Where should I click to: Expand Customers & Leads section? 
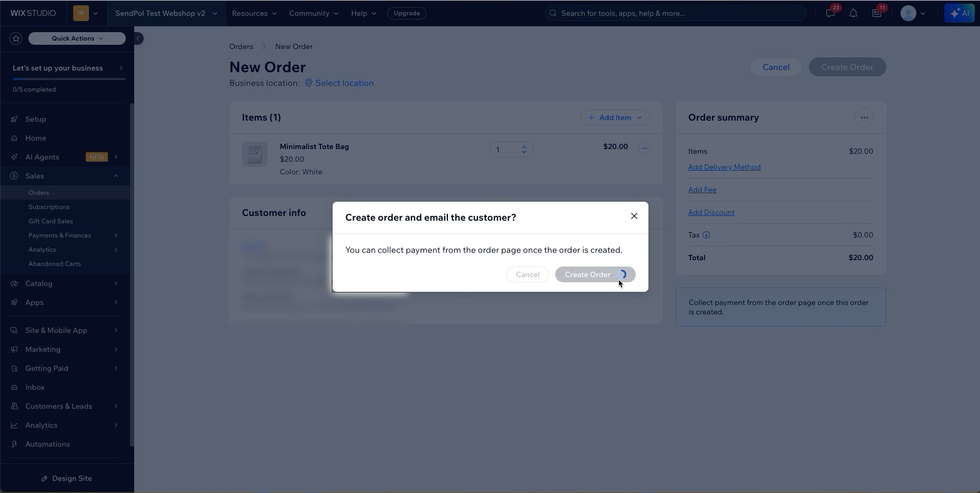pyautogui.click(x=65, y=406)
